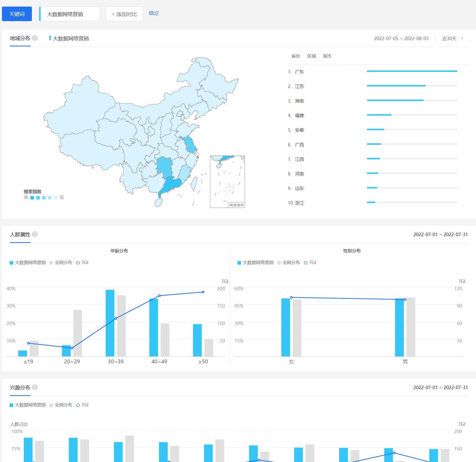
Task: Click the 广东 ranking bar
Action: [412, 71]
